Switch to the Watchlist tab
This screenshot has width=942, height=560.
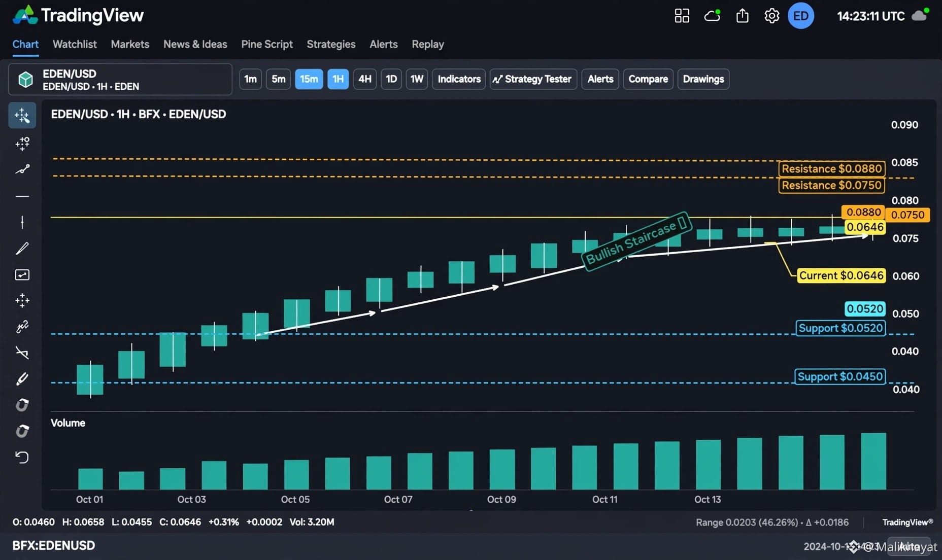click(75, 44)
